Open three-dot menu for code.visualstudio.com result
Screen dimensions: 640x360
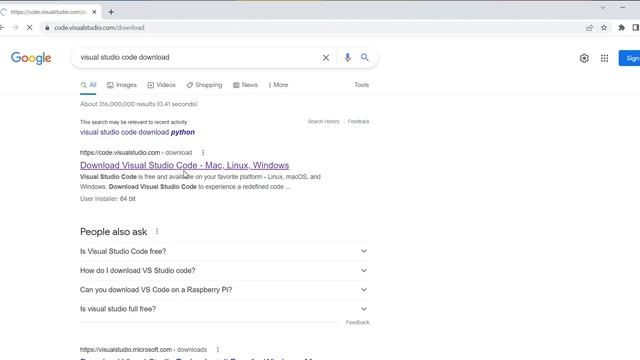(x=203, y=153)
